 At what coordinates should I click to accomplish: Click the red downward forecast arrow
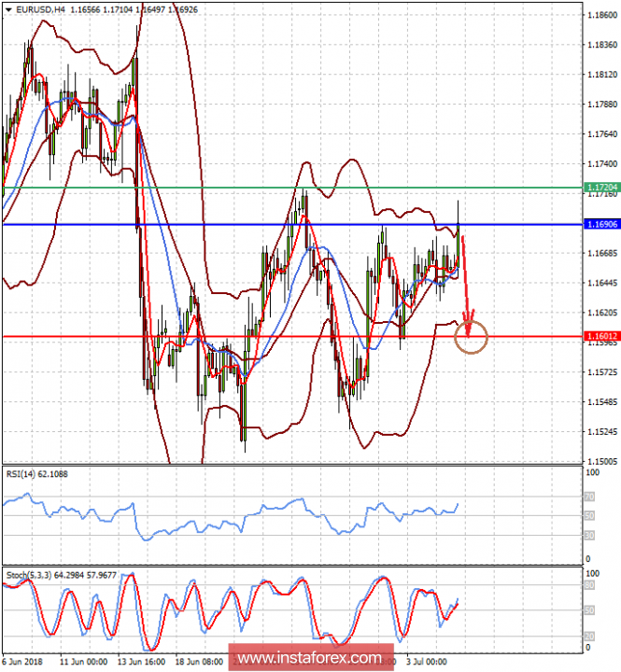466,280
